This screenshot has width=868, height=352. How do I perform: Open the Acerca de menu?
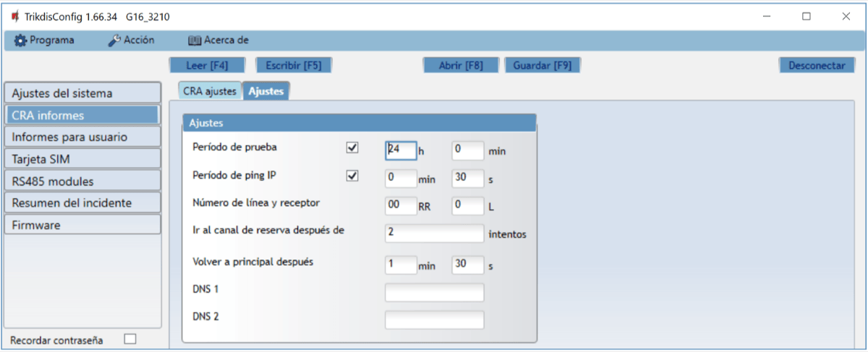pyautogui.click(x=218, y=40)
